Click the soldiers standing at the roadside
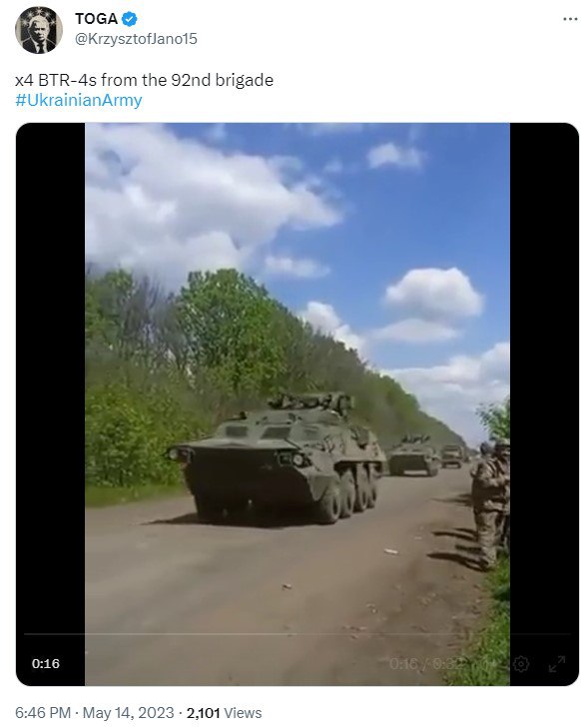Viewport: 581px width, 728px height. click(x=490, y=503)
